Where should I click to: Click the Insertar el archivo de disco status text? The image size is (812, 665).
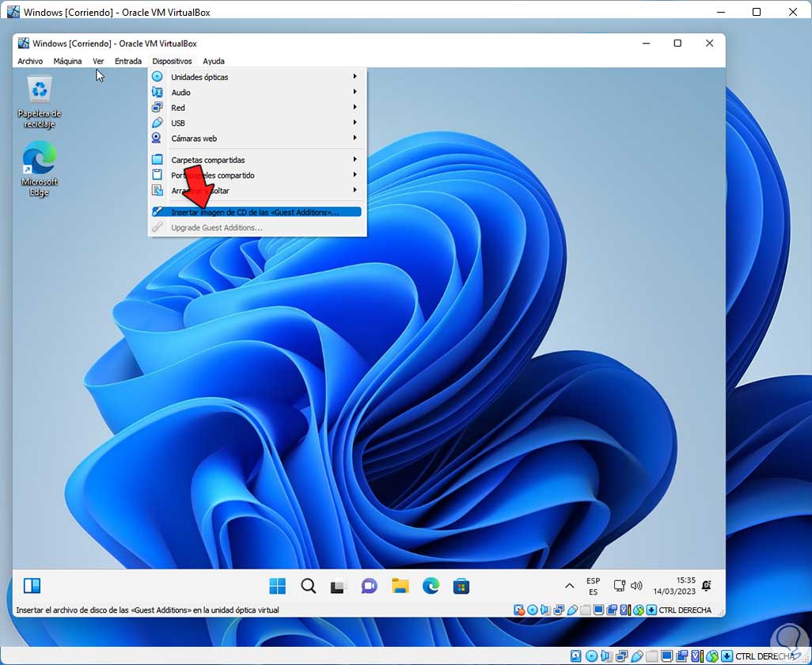[147, 610]
